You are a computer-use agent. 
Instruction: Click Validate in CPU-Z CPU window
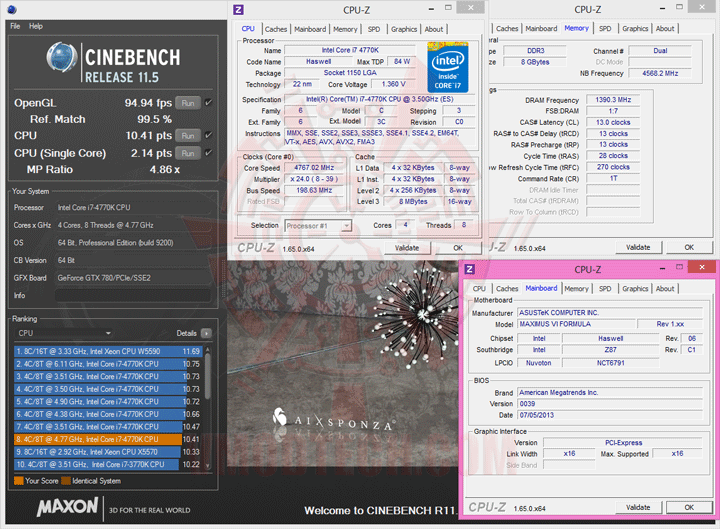[407, 248]
